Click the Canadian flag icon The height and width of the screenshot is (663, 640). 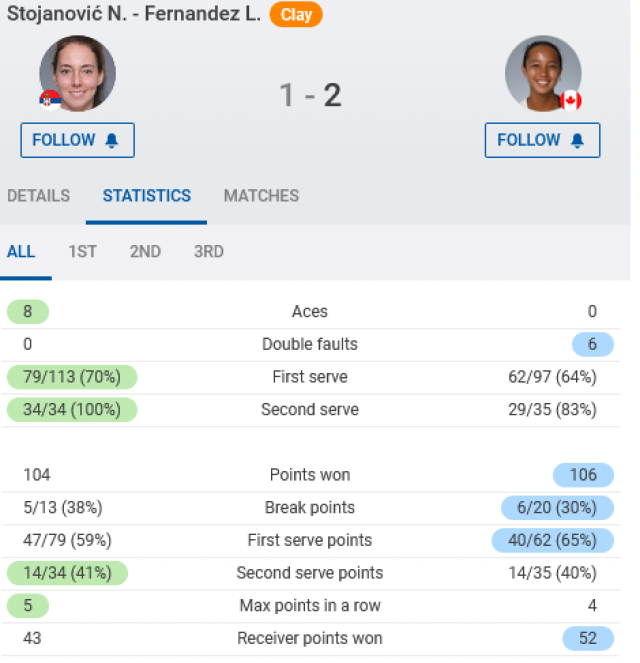click(571, 100)
